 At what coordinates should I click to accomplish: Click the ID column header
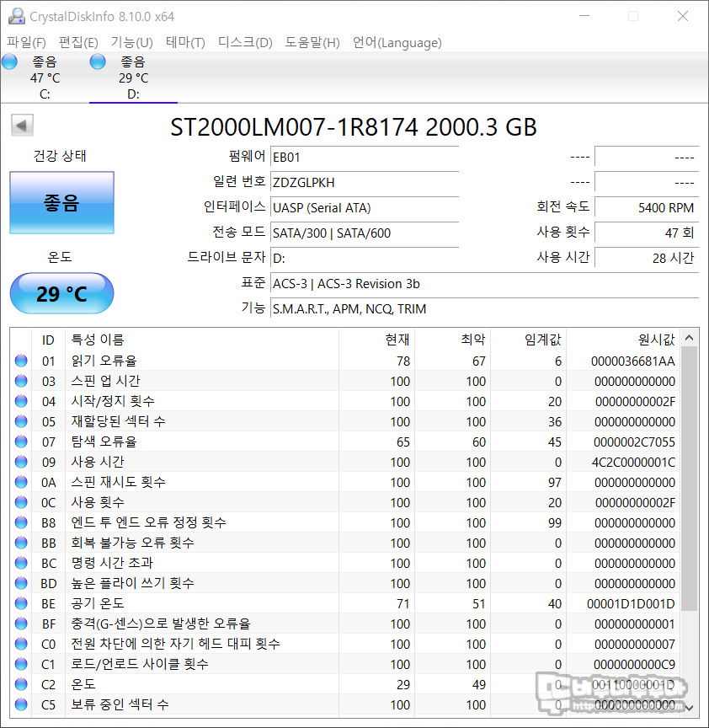tap(48, 340)
